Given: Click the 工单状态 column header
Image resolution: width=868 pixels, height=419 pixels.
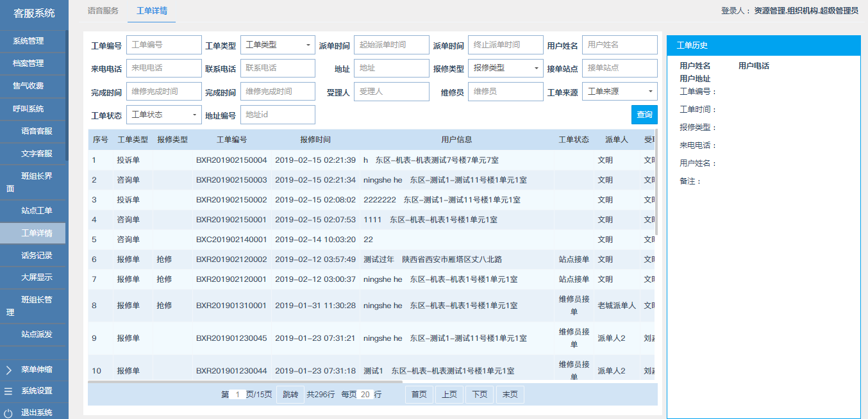Looking at the screenshot, I should click(574, 140).
